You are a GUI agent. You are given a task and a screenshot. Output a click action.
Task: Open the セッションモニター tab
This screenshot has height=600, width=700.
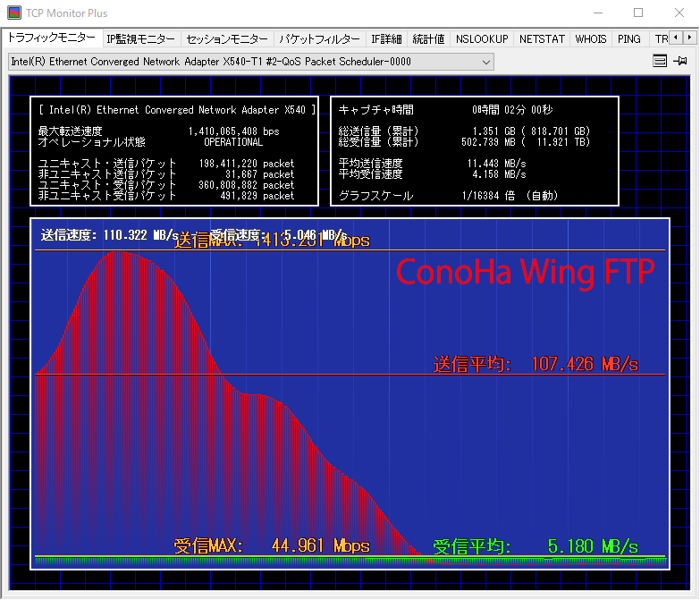(226, 39)
